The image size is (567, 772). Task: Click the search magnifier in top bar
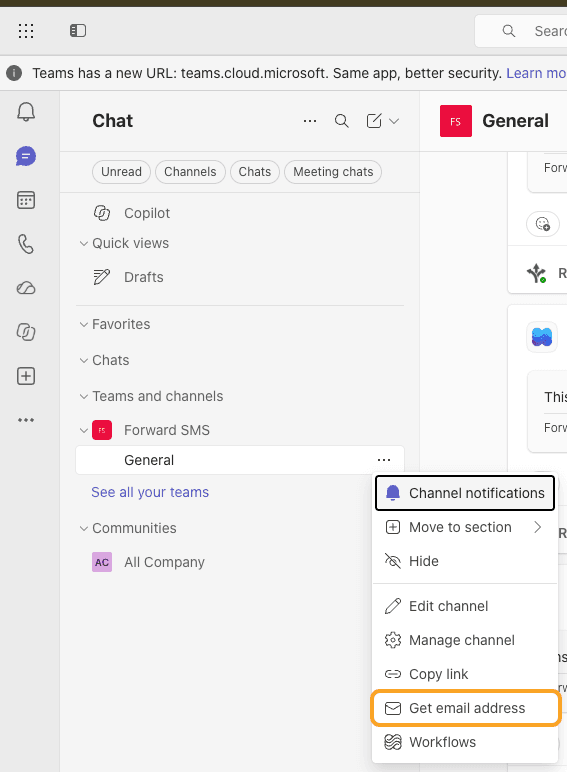pyautogui.click(x=508, y=31)
